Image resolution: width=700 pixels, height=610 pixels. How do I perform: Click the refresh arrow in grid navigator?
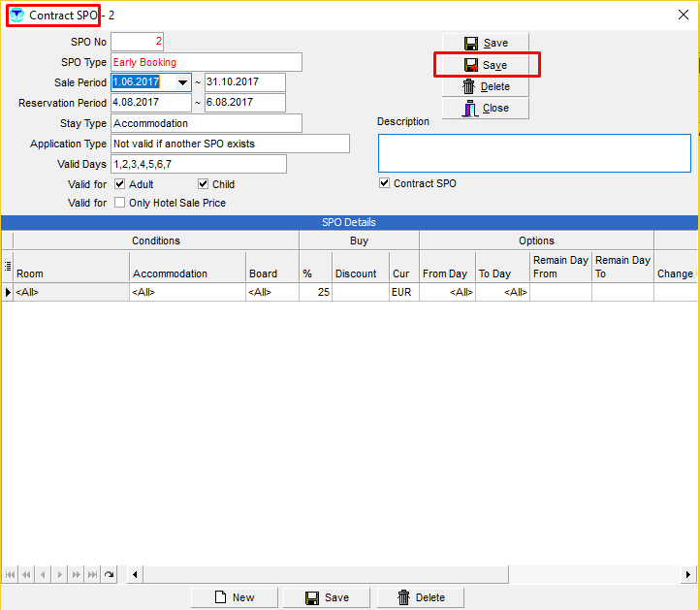pos(109,575)
